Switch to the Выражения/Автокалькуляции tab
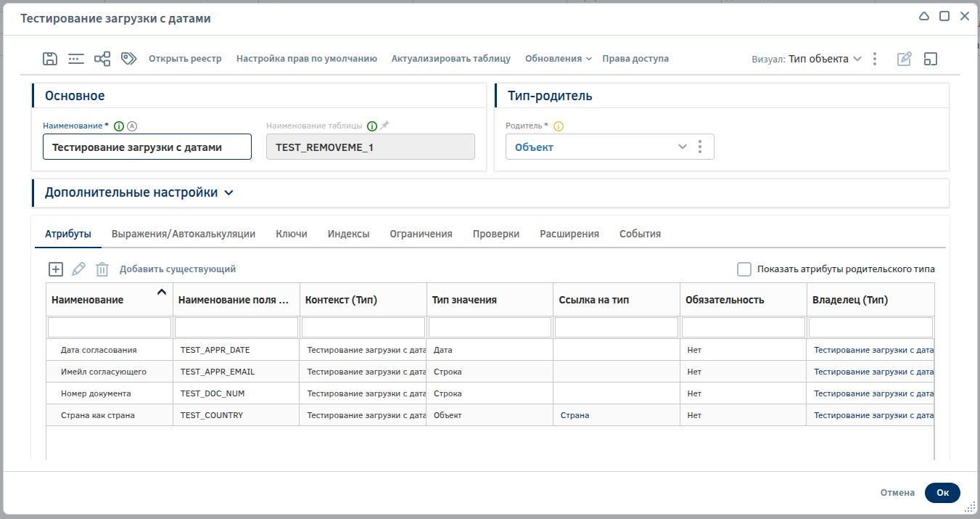This screenshot has height=519, width=980. [184, 234]
